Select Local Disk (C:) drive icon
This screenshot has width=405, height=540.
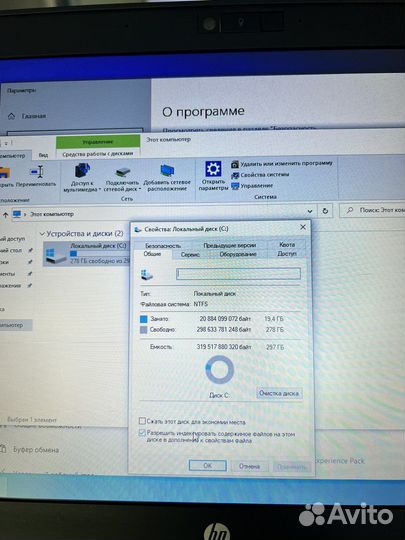click(x=55, y=256)
